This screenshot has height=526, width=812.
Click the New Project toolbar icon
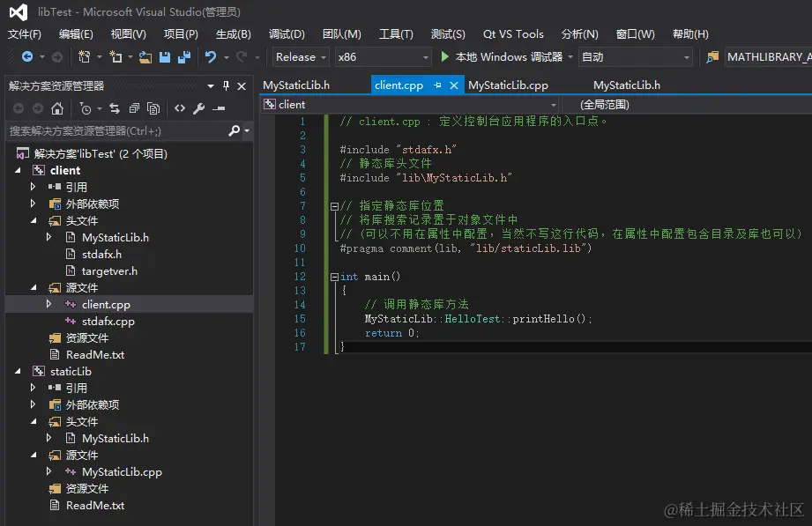[84, 56]
